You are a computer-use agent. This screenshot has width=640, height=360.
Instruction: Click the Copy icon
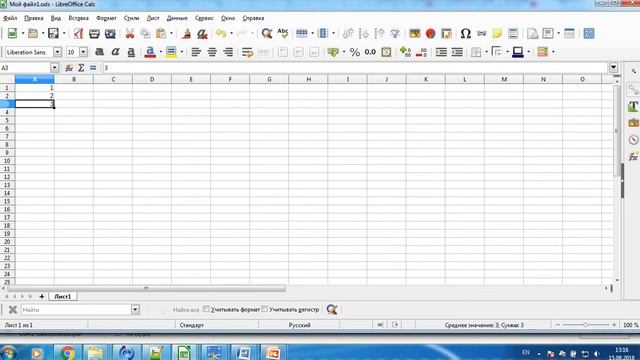[x=145, y=33]
